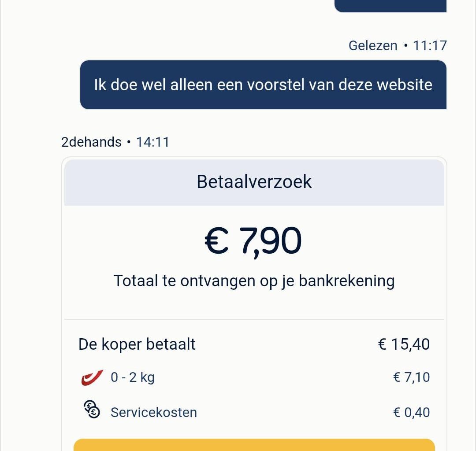476x451 pixels.
Task: Open the Betaalverzoek card header
Action: pyautogui.click(x=254, y=181)
